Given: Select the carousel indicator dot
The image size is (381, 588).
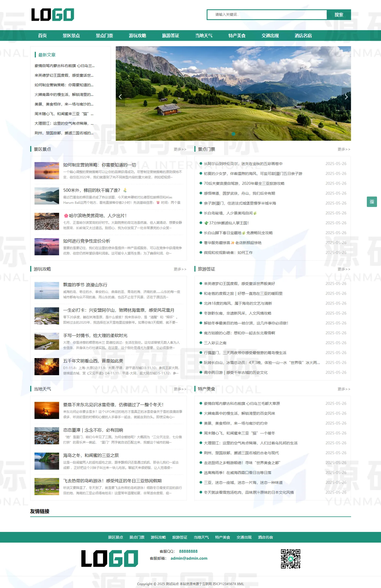Looking at the screenshot, I should click(233, 134).
